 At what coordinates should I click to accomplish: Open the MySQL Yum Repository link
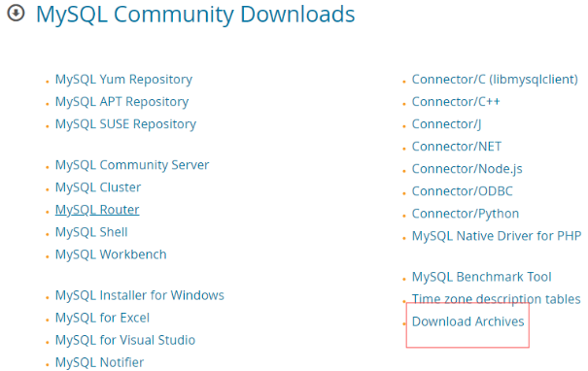tap(123, 80)
